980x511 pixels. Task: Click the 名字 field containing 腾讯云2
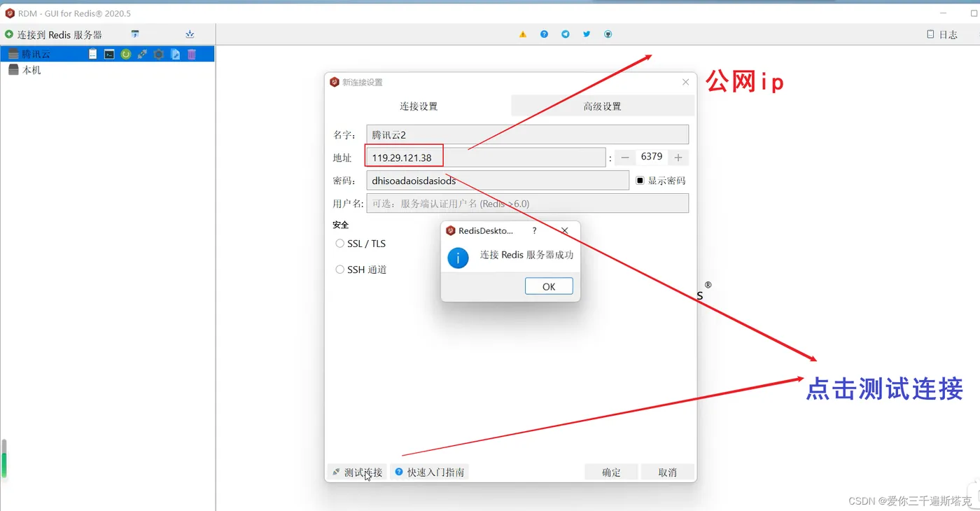click(x=527, y=134)
